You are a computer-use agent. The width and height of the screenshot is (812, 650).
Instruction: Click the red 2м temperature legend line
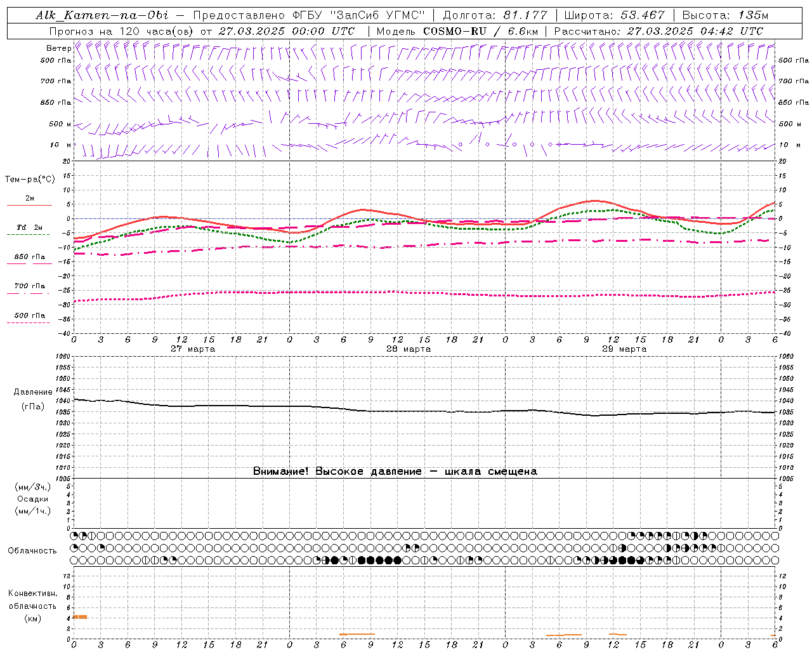pos(29,206)
